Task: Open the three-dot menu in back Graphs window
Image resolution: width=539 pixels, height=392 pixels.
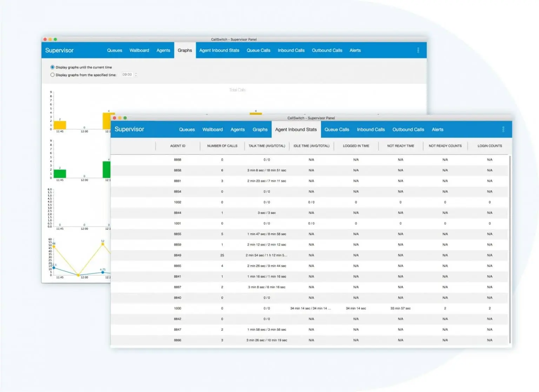Action: [x=418, y=51]
